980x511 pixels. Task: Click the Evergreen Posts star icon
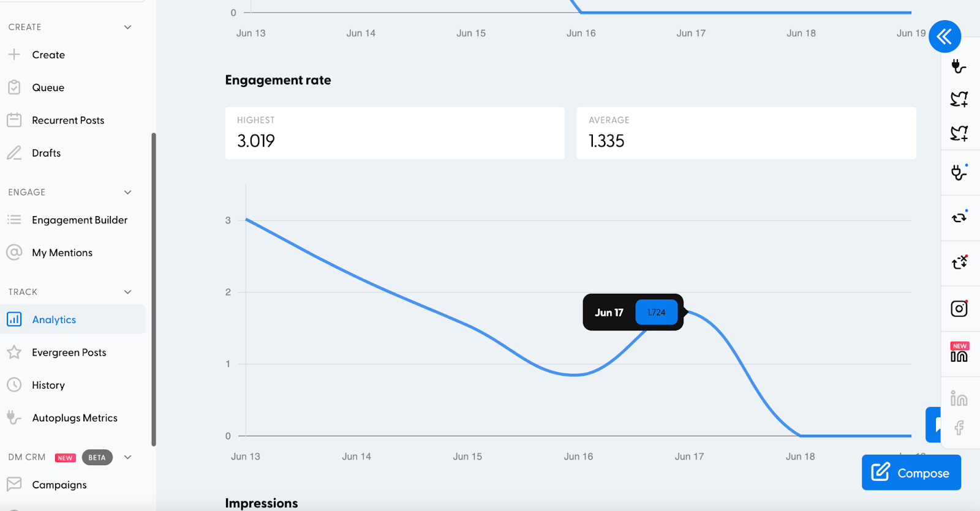tap(14, 352)
